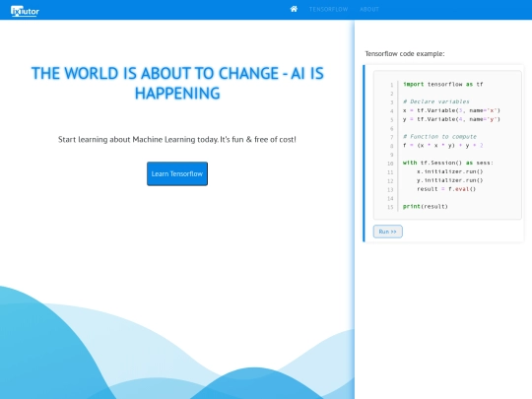Click the 'y.initializer.run()' line

click(x=450, y=180)
